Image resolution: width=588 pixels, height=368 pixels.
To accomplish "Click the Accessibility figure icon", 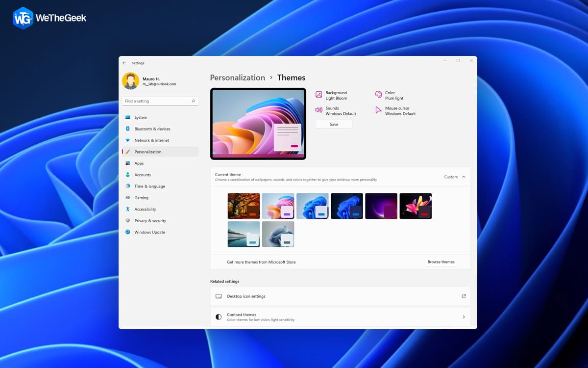I will [128, 209].
